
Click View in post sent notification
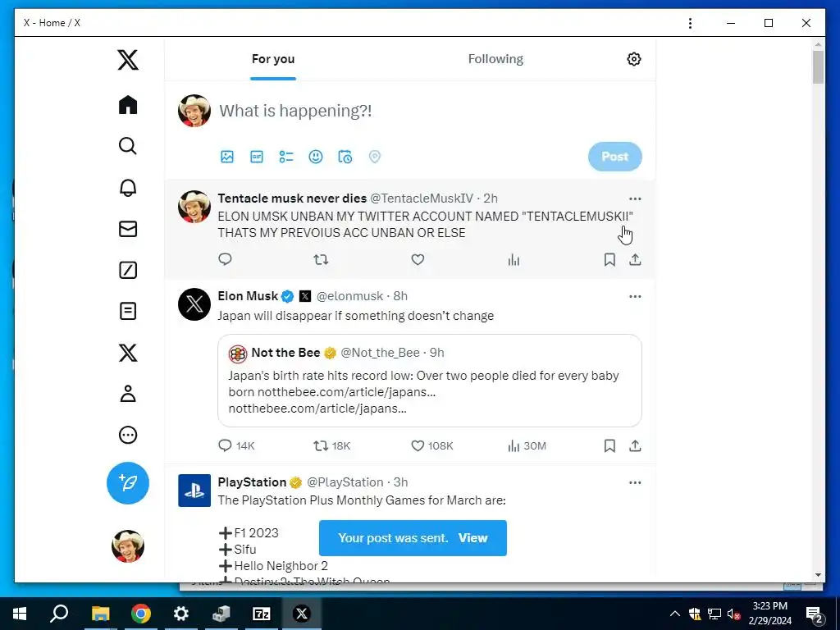point(473,538)
